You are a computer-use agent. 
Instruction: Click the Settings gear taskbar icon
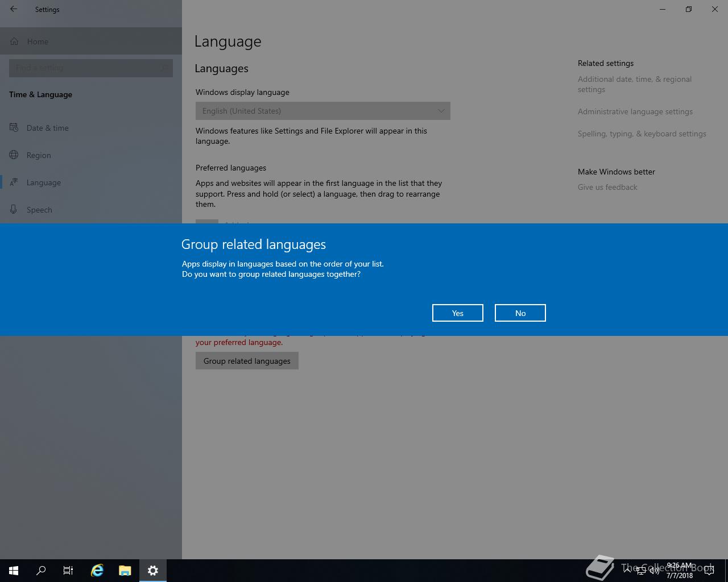[153, 571]
